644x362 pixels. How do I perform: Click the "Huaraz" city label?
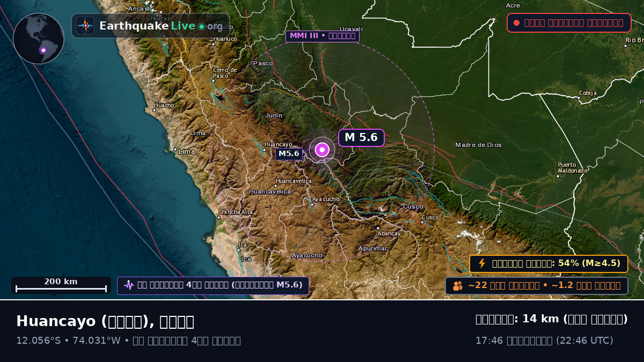tap(161, 18)
